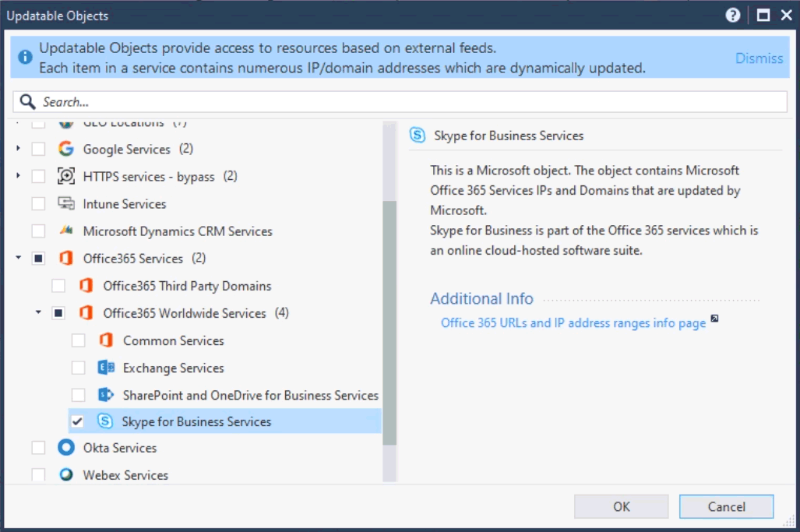
Task: Select the Exchange Services label
Action: point(174,368)
